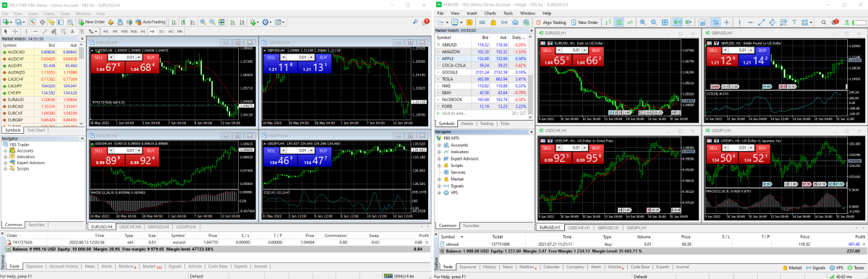Click BUY on the MT4 EURUSD,H4 chart panel
The height and width of the screenshot is (279, 868).
click(x=151, y=57)
